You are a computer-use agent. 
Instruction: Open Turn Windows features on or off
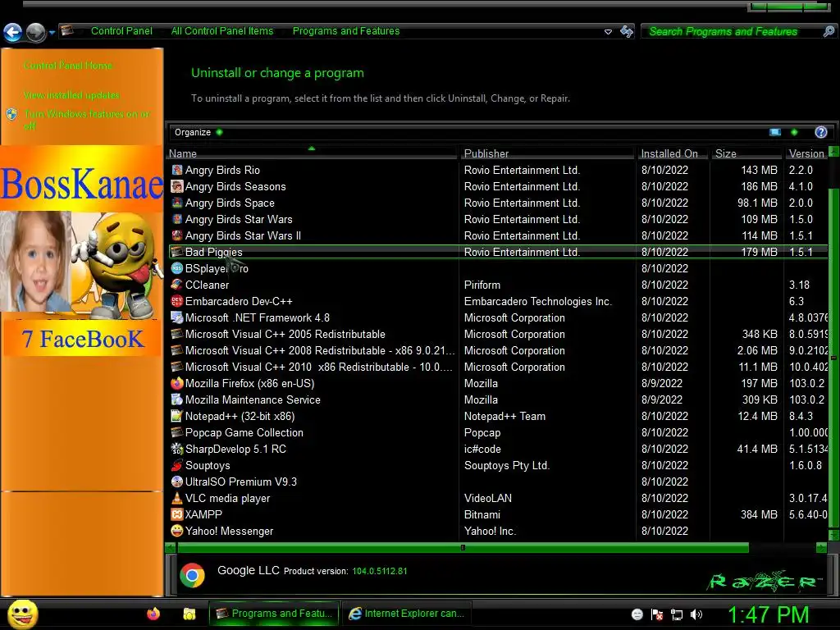click(x=87, y=120)
